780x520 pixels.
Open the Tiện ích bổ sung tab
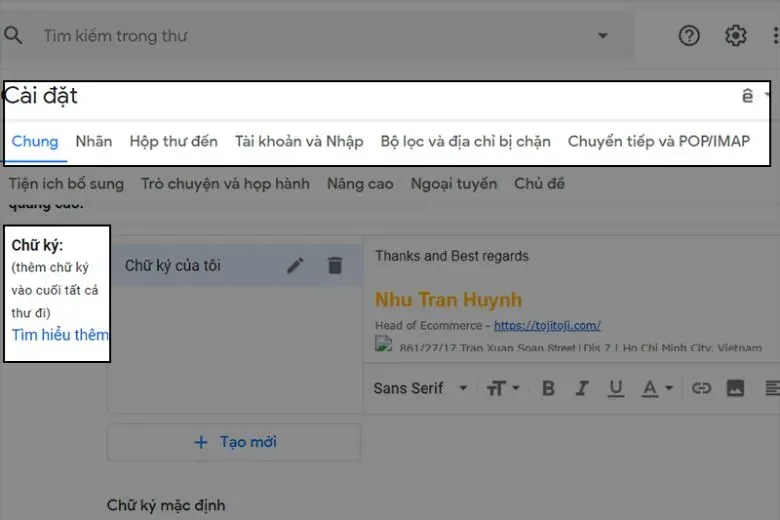(66, 184)
